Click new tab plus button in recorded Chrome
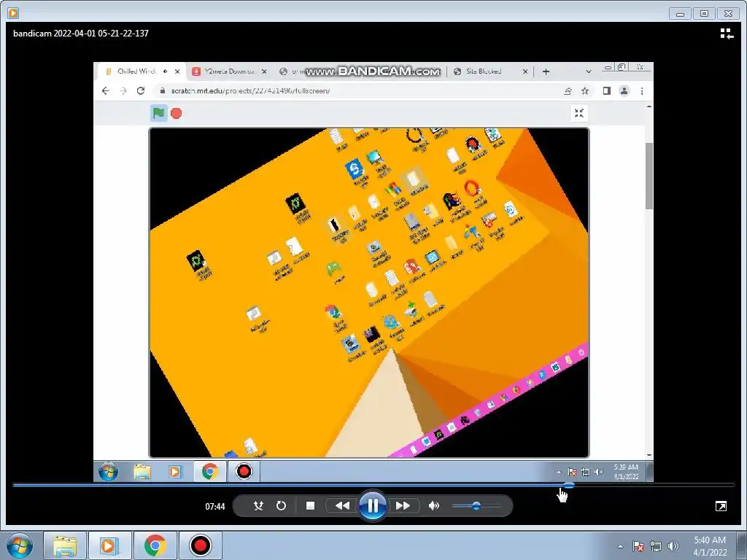 tap(546, 71)
